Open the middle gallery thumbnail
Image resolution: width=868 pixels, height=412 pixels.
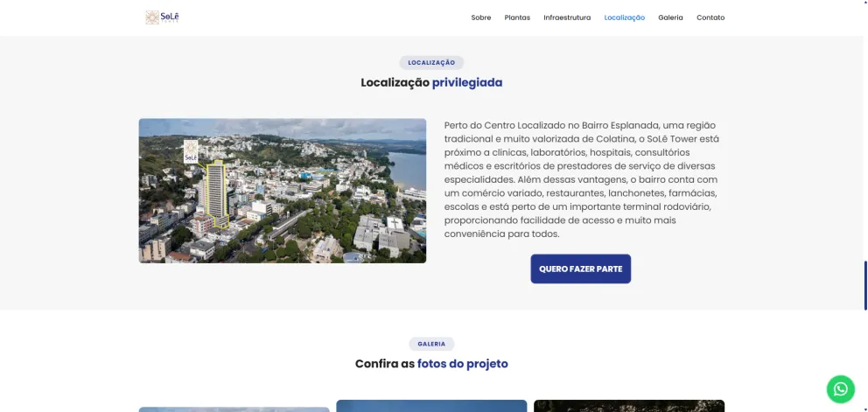[431, 406]
